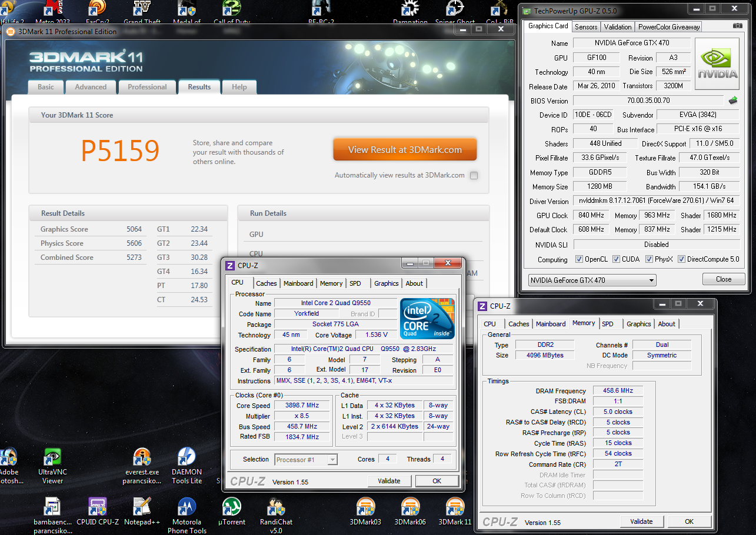Click the P5159 score text
This screenshot has width=756, height=535.
coord(120,151)
